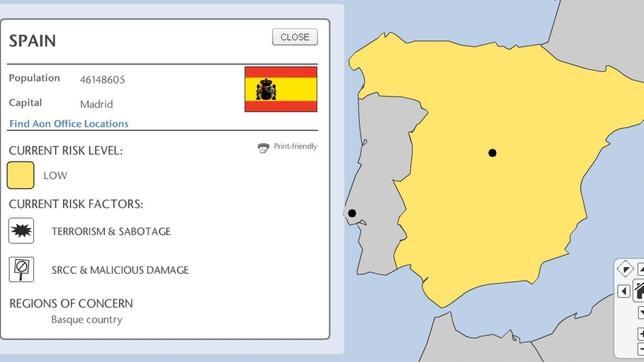
Task: Pan the map up with arrow button
Action: click(641, 269)
